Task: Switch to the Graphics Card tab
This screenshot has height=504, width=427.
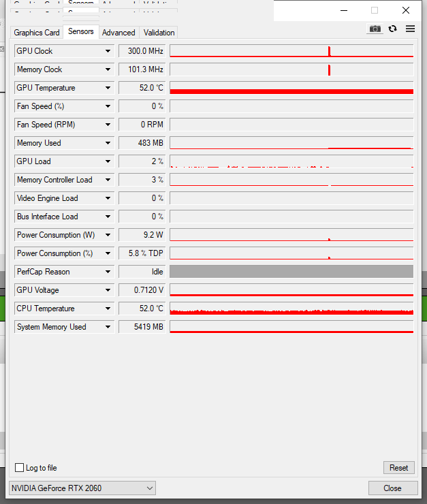Action: [x=37, y=33]
